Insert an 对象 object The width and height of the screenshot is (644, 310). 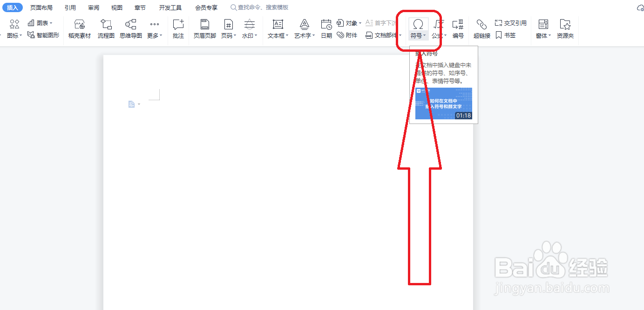(x=349, y=23)
